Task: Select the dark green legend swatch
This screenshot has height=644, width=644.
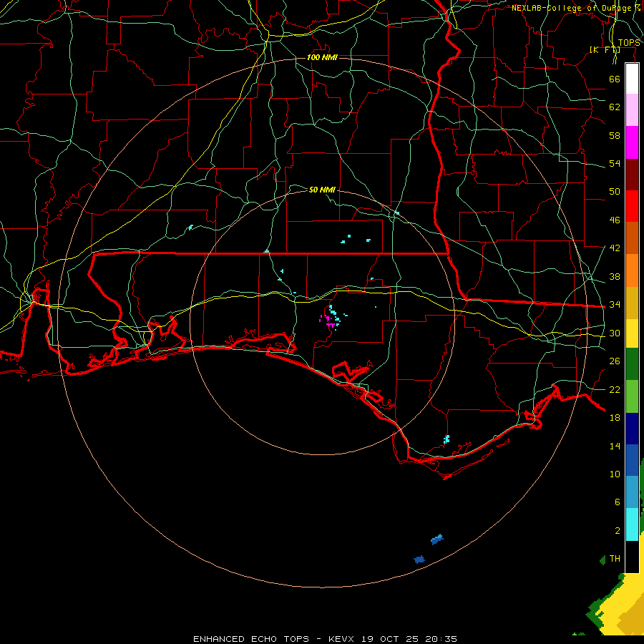Action: tap(632, 364)
